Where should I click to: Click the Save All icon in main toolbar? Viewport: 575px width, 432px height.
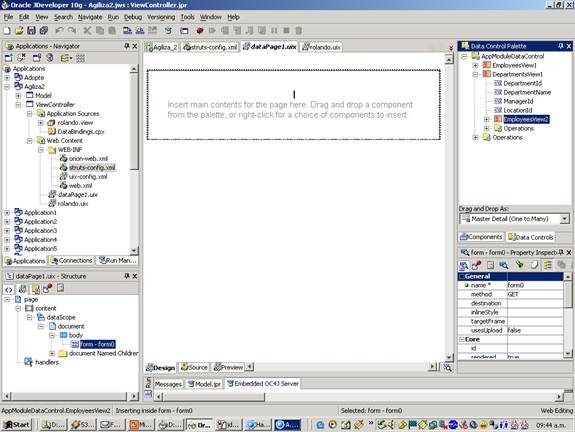[x=44, y=31]
